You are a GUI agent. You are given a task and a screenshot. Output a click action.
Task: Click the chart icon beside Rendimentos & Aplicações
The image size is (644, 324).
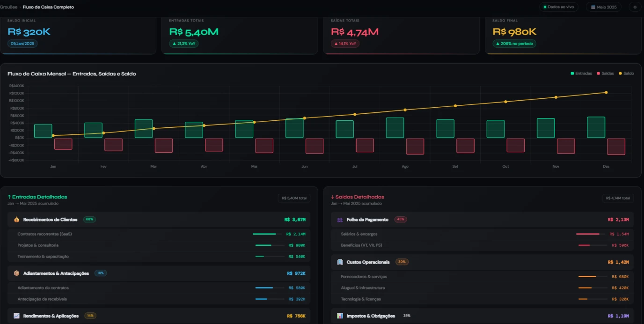pos(16,316)
